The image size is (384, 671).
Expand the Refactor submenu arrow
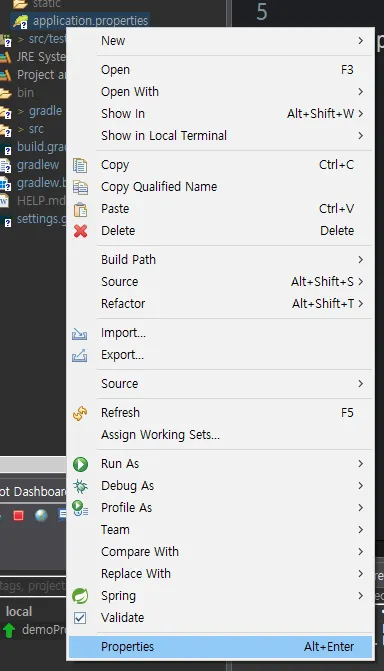pyautogui.click(x=360, y=304)
